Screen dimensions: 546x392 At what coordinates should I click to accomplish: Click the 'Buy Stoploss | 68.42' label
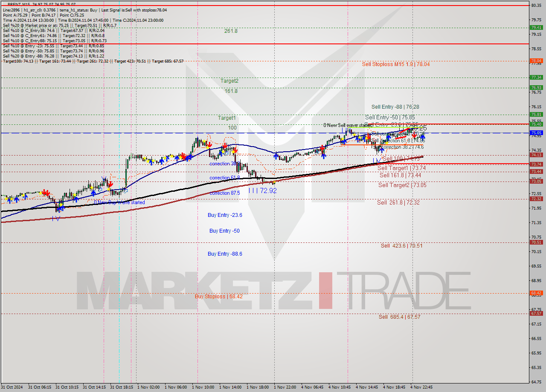tap(219, 296)
